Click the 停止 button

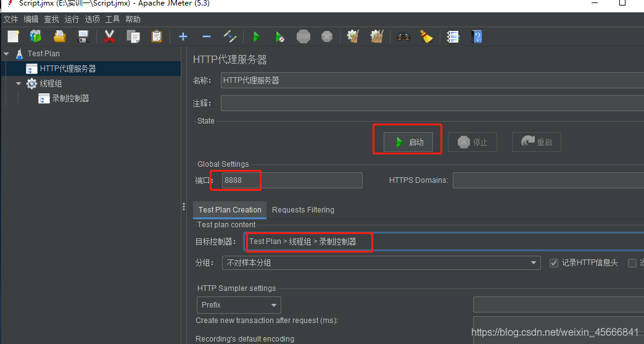[473, 142]
